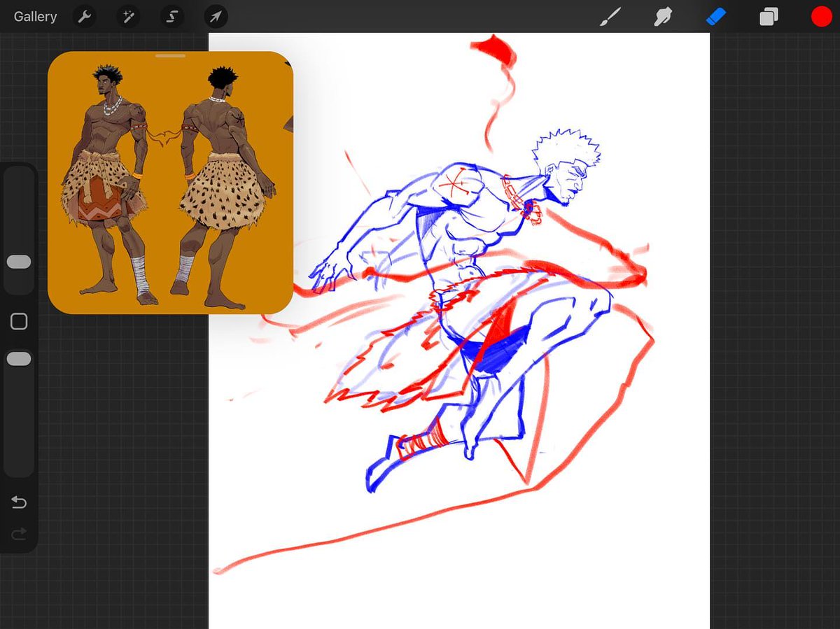Tap the reference image window
The height and width of the screenshot is (629, 840).
coord(170,183)
